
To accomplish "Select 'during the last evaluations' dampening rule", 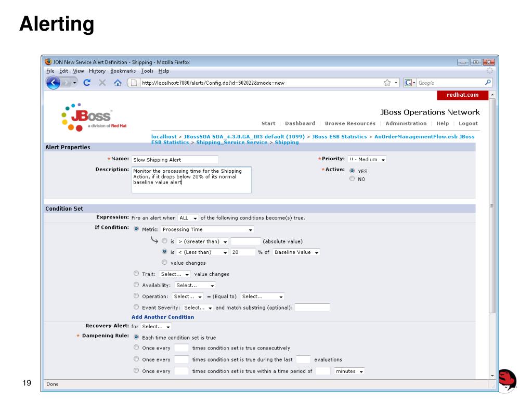I will click(136, 359).
